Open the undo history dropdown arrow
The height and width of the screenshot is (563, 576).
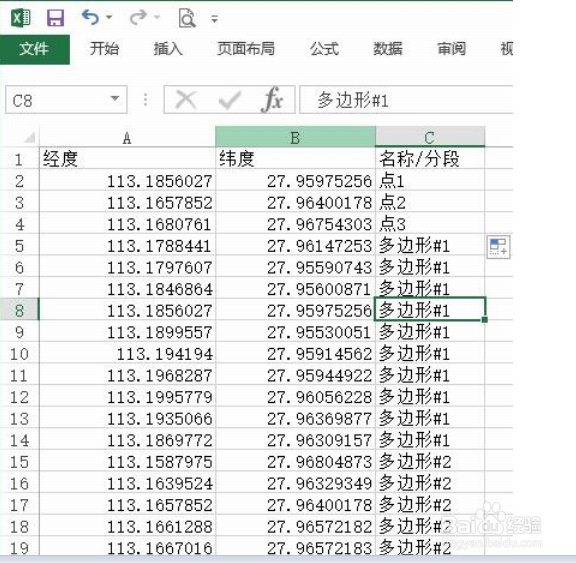pos(109,17)
